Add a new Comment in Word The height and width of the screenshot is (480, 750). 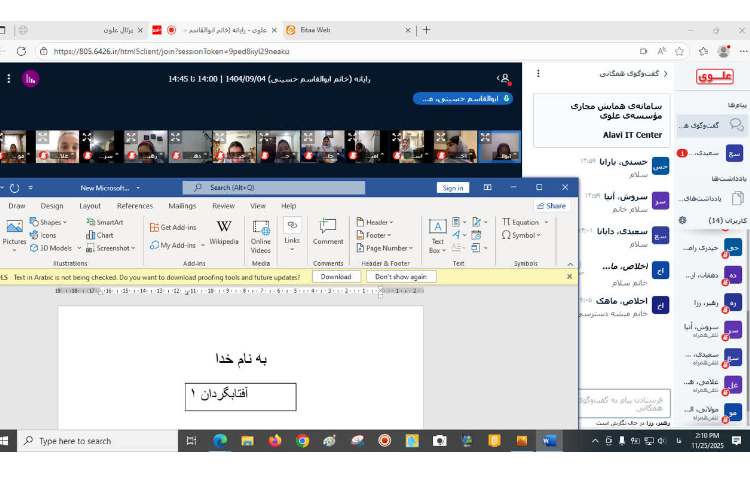(328, 232)
